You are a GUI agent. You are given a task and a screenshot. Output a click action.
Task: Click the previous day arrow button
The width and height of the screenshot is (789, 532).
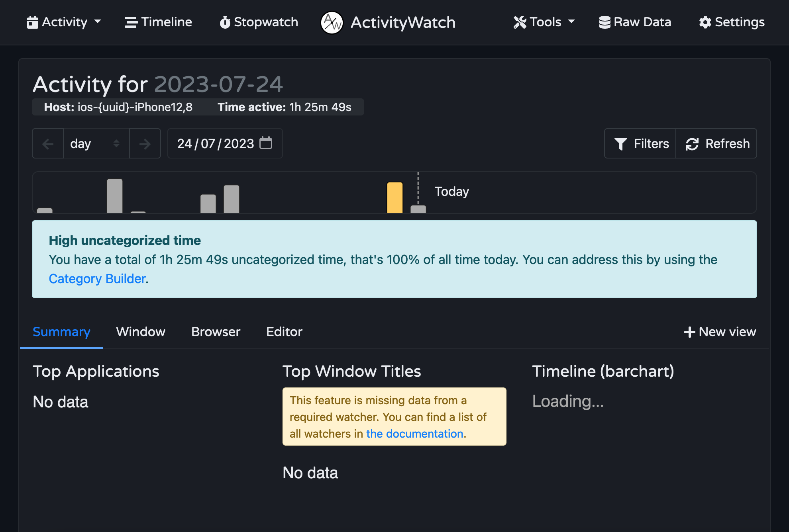pos(48,143)
